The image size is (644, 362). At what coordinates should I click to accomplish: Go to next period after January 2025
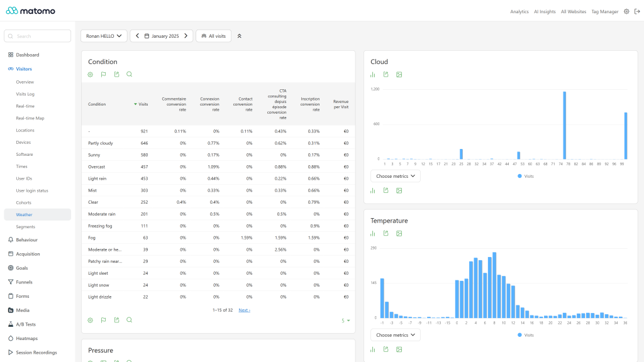pyautogui.click(x=186, y=36)
